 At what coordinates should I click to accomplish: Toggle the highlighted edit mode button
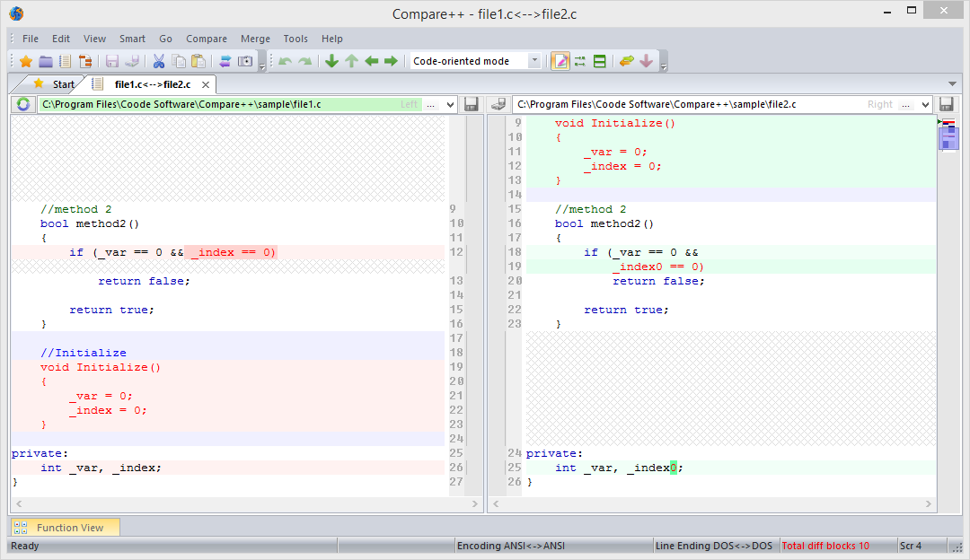click(560, 61)
